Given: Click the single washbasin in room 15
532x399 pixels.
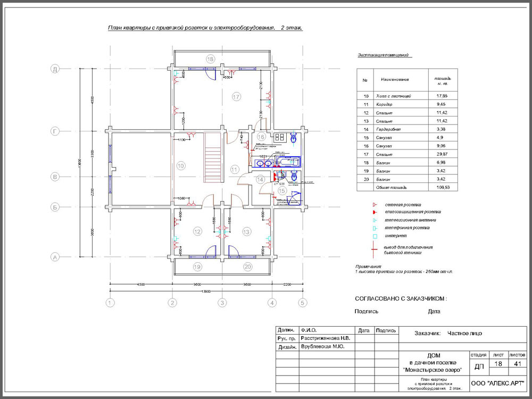Looking at the screenshot, I should click(x=281, y=175).
